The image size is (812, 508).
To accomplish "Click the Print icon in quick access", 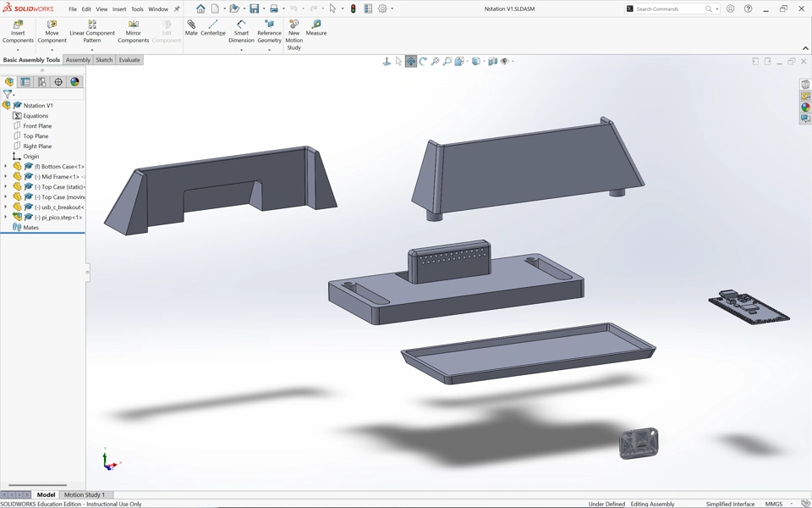I will [x=274, y=8].
